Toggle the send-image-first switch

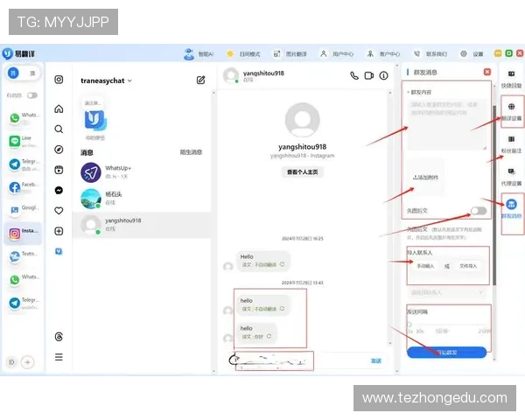(478, 211)
